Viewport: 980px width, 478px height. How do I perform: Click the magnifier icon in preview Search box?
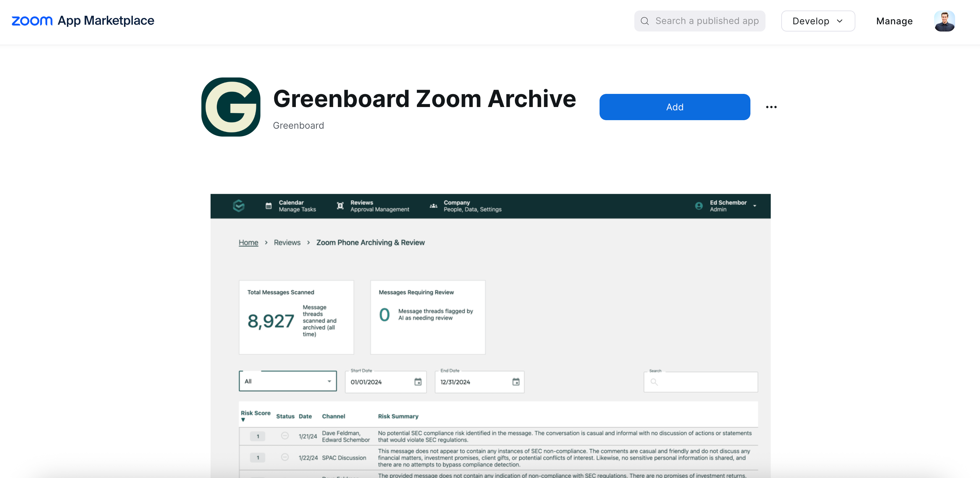(654, 381)
